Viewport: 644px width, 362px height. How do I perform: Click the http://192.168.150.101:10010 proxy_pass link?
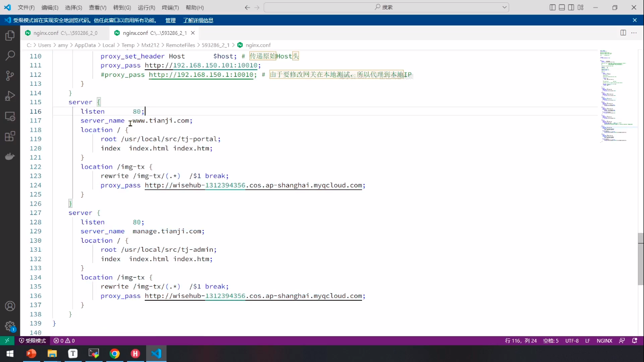[201, 66]
